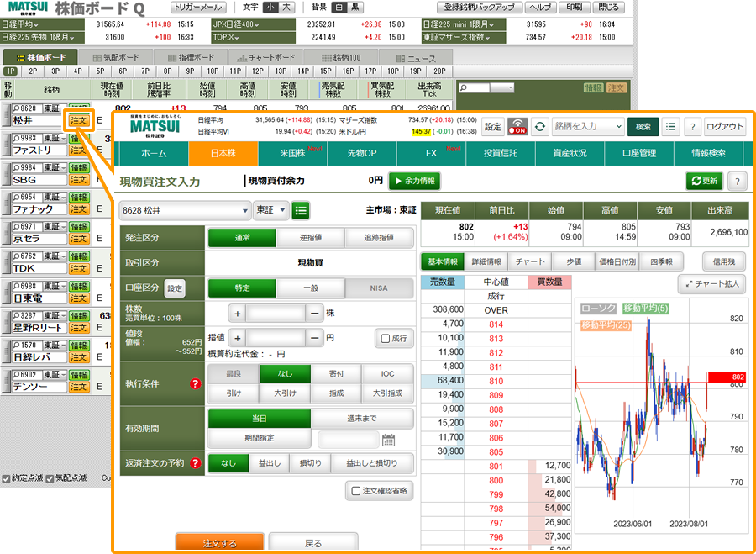756x554 pixels.
Task: Click the 余力情報 button
Action: (x=414, y=181)
